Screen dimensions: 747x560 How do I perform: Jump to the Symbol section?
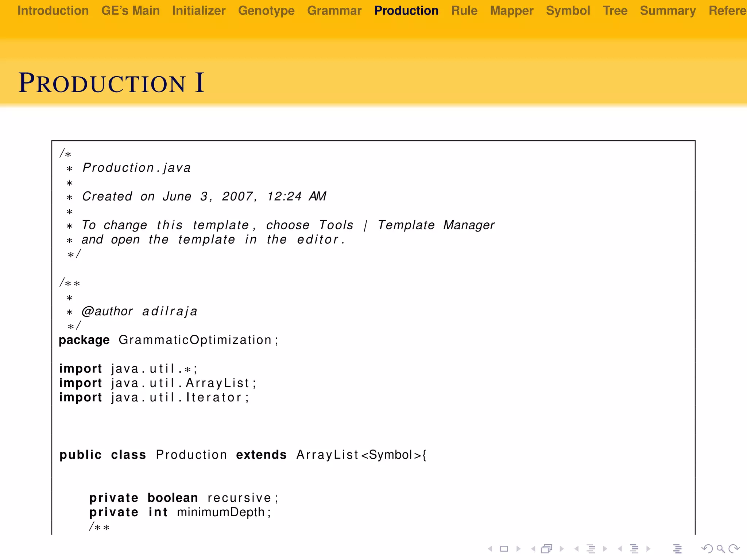(x=568, y=11)
